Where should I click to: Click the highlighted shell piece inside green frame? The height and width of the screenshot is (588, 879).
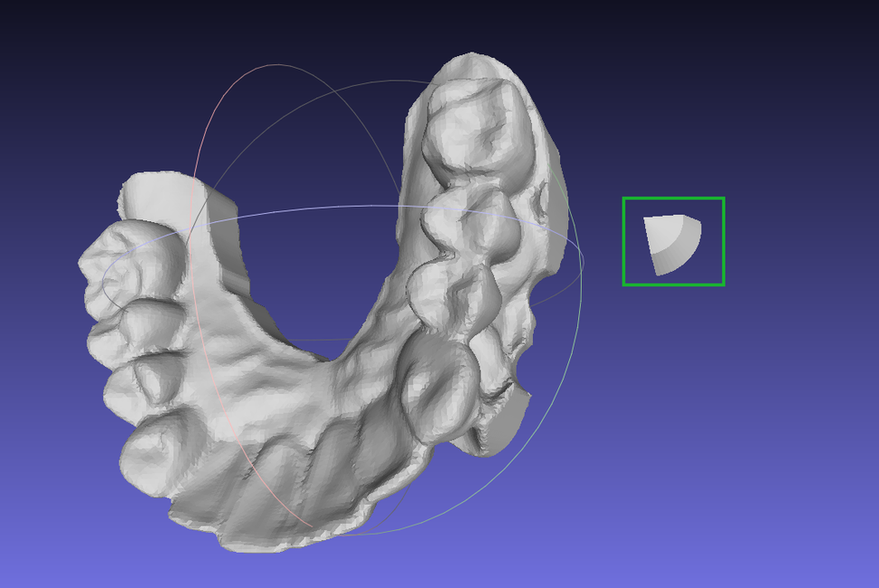[671, 241]
